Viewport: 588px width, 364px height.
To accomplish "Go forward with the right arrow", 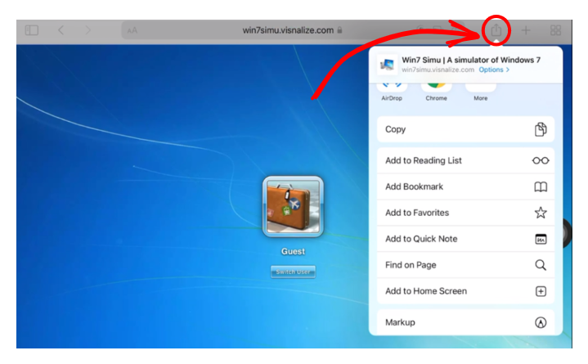I will pos(88,30).
